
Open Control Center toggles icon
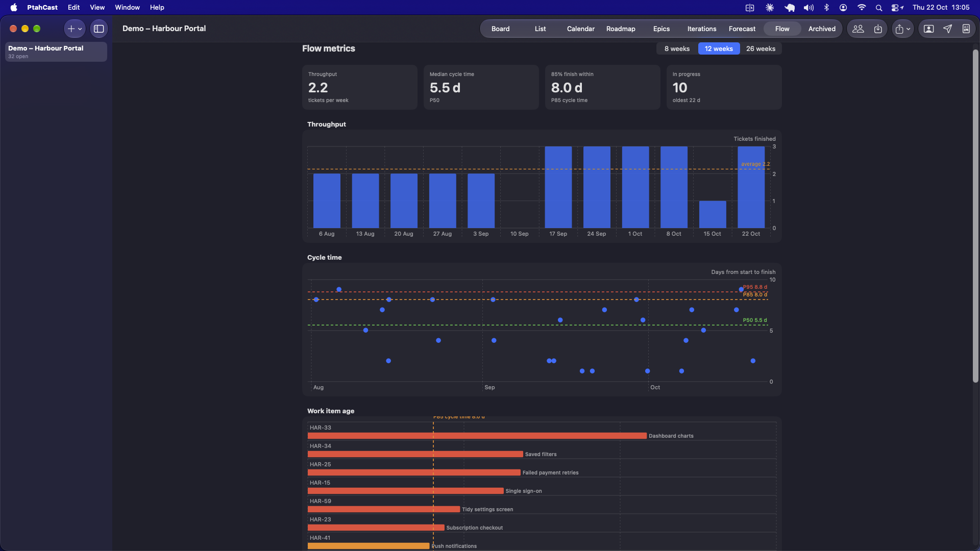click(897, 8)
